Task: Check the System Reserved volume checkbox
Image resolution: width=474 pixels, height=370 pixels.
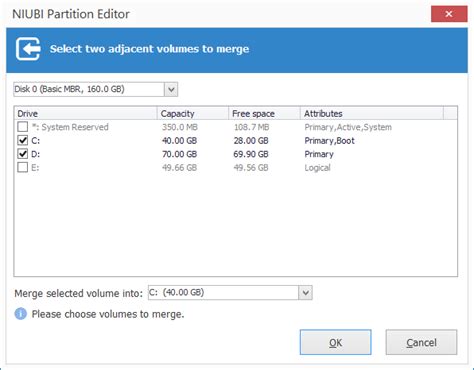Action: 23,127
